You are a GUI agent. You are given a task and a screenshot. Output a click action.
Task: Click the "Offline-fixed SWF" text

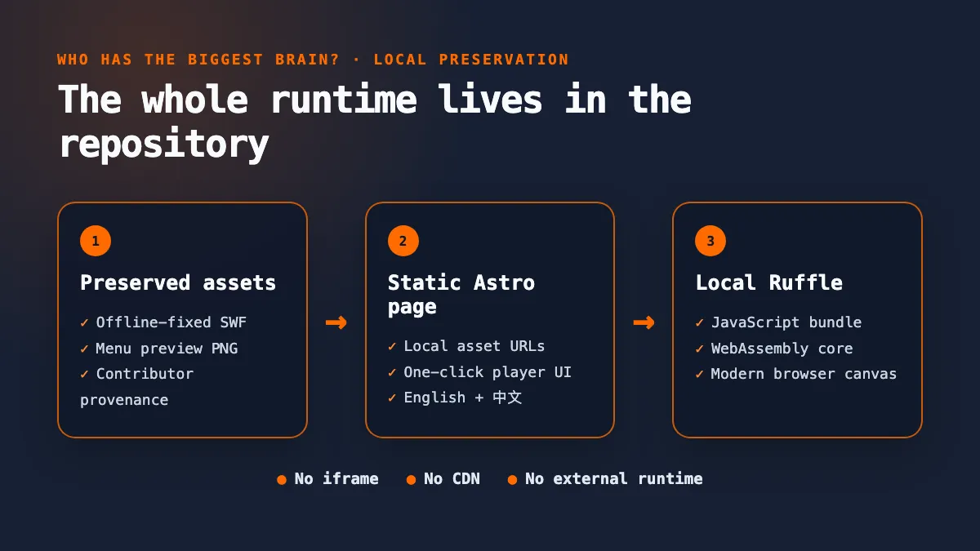coord(171,322)
